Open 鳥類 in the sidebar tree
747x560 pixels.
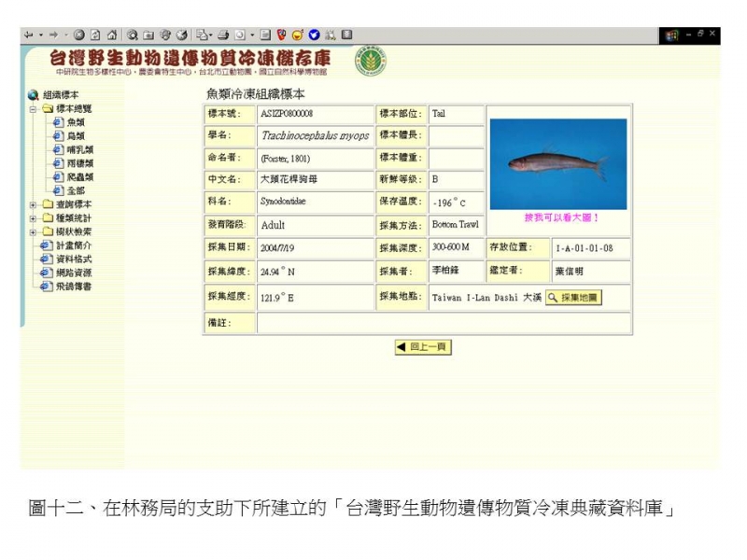[76, 136]
